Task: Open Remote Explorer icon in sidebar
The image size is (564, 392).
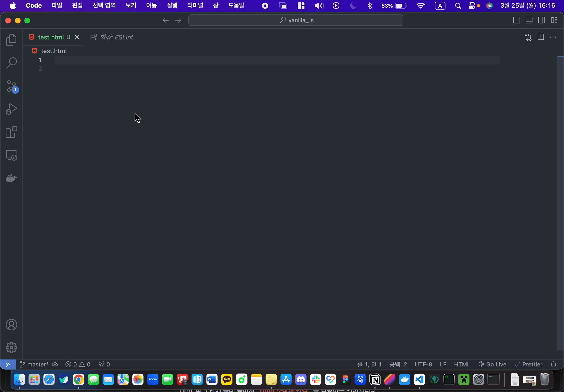Action: click(11, 155)
